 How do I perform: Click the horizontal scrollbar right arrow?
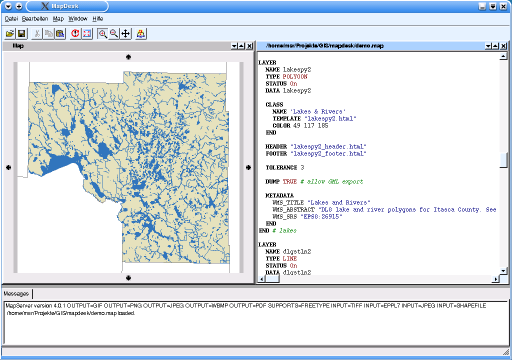click(x=496, y=279)
